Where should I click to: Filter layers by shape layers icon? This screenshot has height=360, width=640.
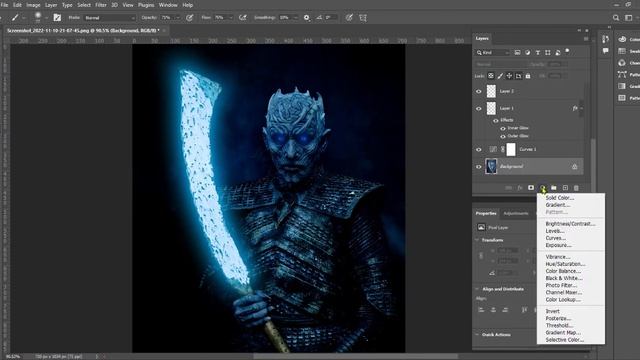(548, 52)
